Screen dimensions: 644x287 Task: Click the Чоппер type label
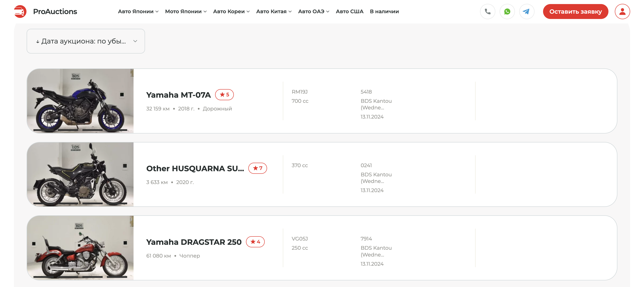click(x=190, y=256)
